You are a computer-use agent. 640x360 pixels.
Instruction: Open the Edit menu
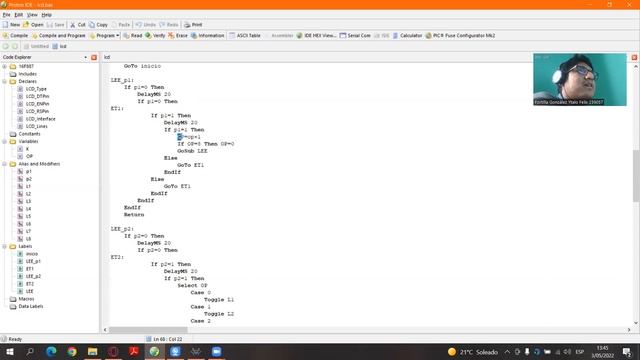(19, 15)
